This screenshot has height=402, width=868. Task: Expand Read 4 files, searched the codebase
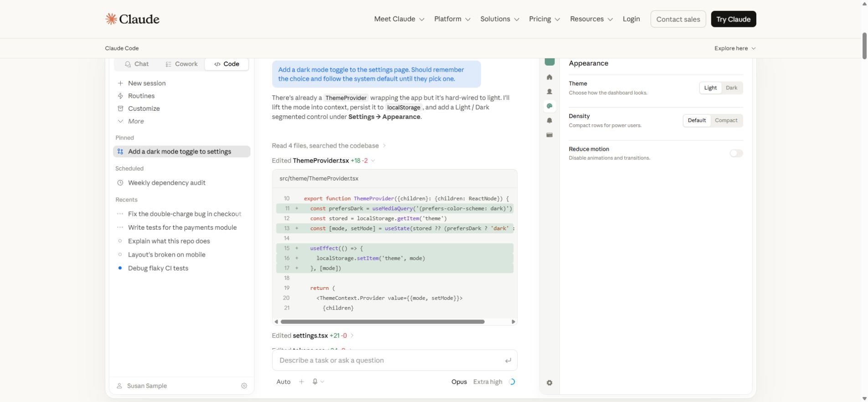(329, 146)
